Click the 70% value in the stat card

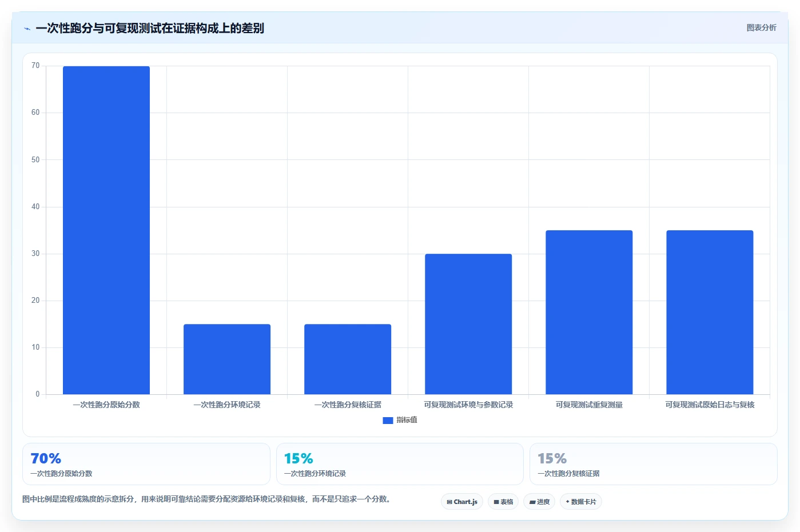(x=46, y=459)
